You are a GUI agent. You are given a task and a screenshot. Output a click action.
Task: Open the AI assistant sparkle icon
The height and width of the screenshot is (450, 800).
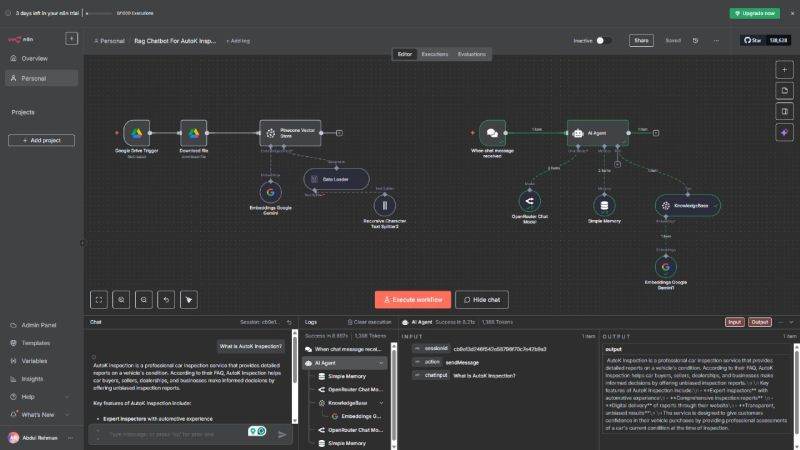[x=784, y=133]
